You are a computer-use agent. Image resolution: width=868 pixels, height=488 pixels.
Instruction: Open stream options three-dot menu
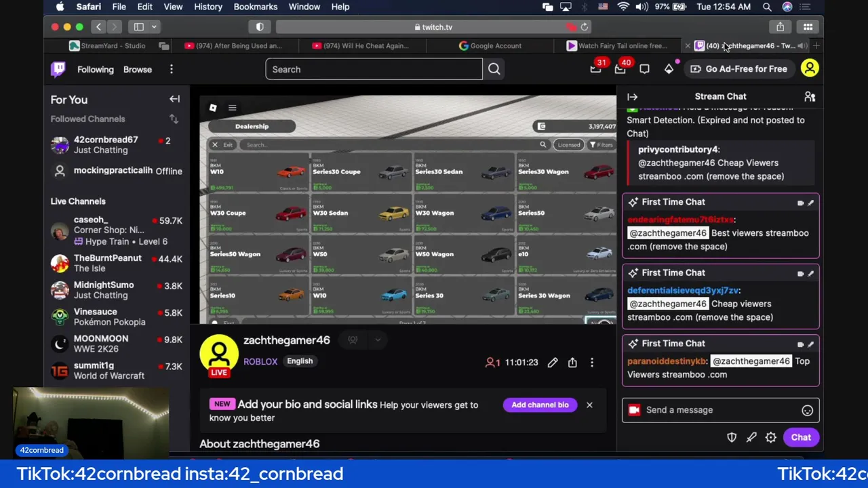point(592,363)
